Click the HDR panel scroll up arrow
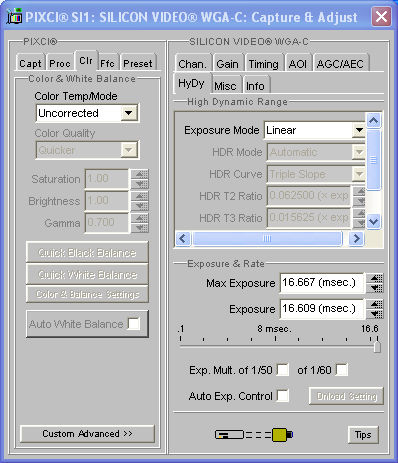This screenshot has height=463, width=398. click(373, 120)
